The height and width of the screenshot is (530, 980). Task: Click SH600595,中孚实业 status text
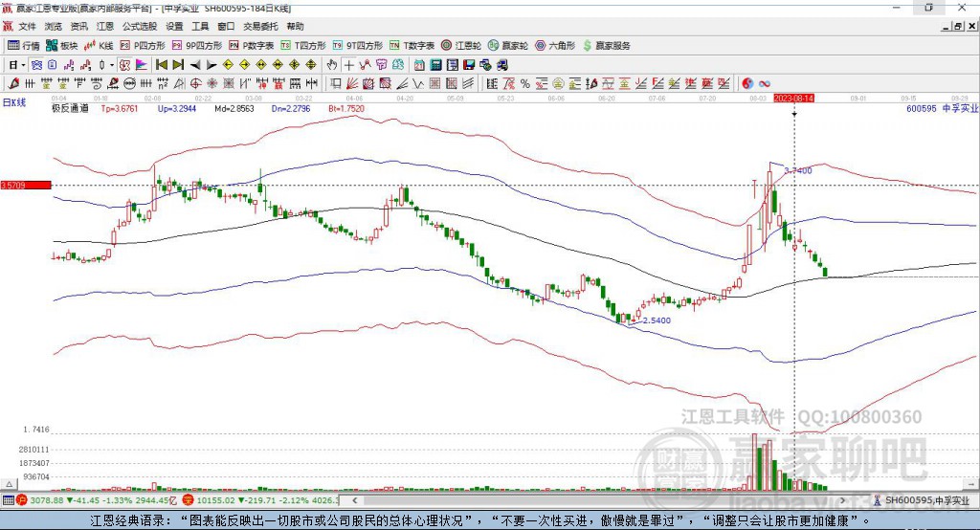click(x=926, y=500)
